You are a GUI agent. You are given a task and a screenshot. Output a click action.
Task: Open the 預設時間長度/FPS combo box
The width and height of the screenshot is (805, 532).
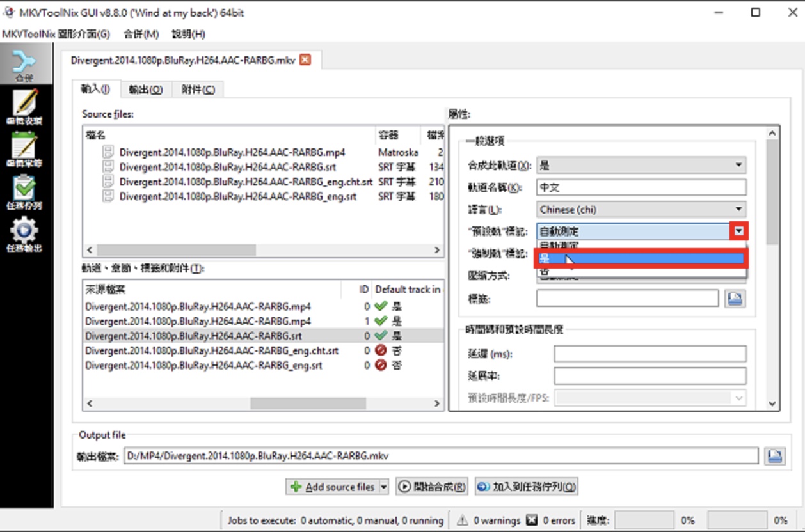tap(650, 398)
